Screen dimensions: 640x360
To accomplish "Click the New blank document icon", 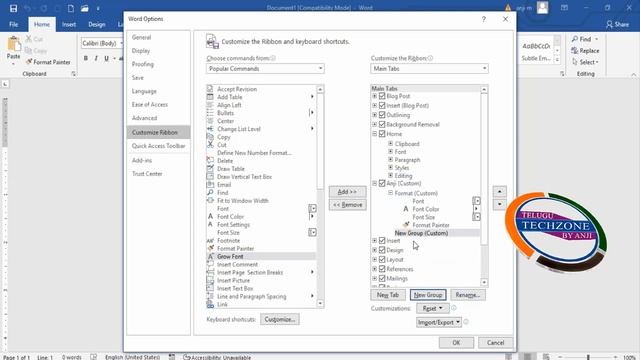I will coord(71,8).
